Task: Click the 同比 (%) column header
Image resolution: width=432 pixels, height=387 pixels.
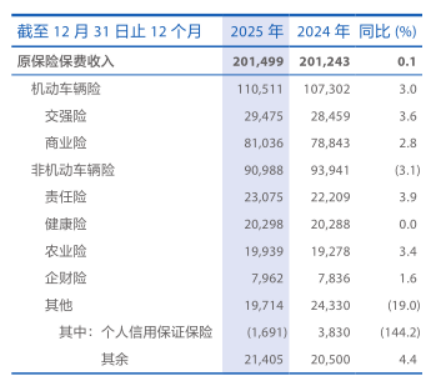Action: coord(388,32)
